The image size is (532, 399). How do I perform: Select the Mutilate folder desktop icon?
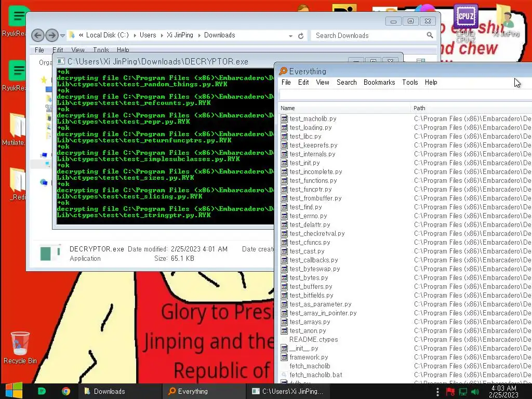[14, 129]
